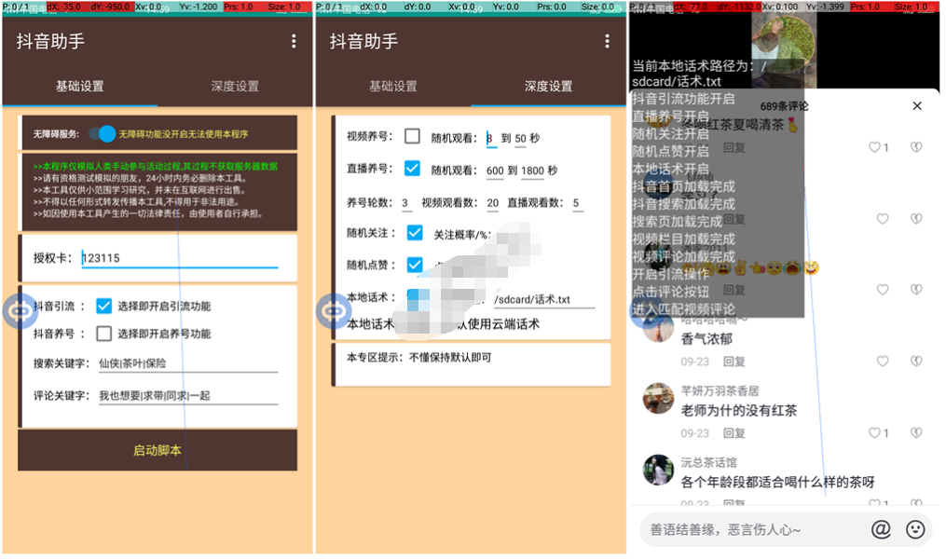Screen dimensions: 946x560
Task: Tap the 启动脚本 button
Action: point(158,450)
